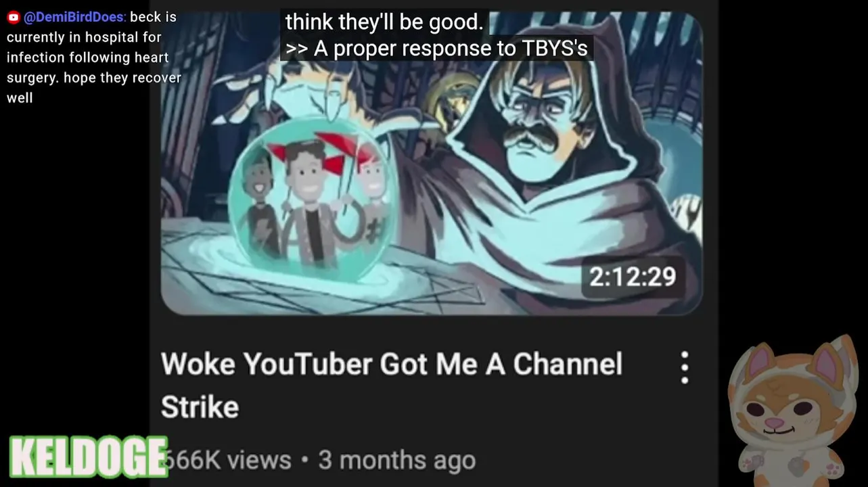Viewport: 868px width, 487px height.
Task: Open the Woke YouTuber Got Me A Channel Strike title
Action: pyautogui.click(x=391, y=386)
